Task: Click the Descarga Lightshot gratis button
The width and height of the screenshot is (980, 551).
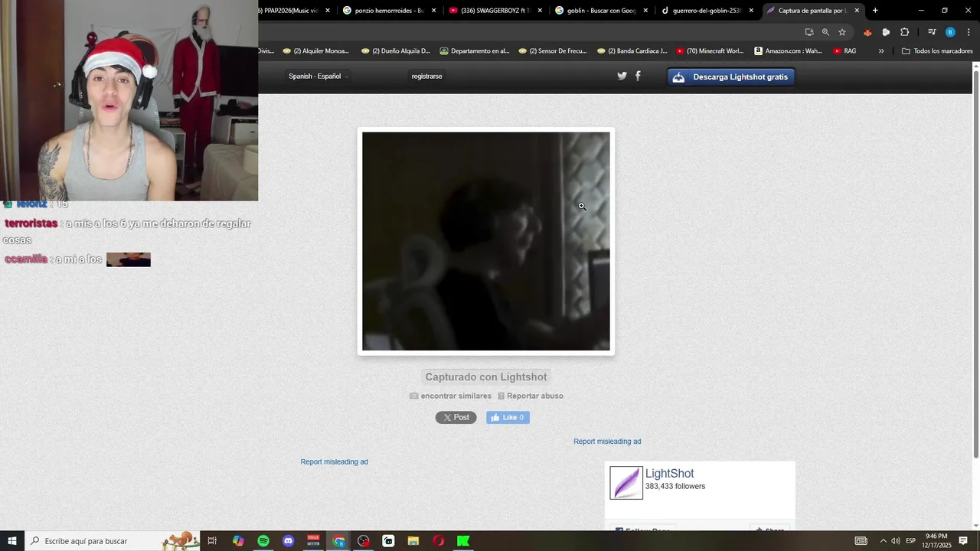Action: pos(731,77)
